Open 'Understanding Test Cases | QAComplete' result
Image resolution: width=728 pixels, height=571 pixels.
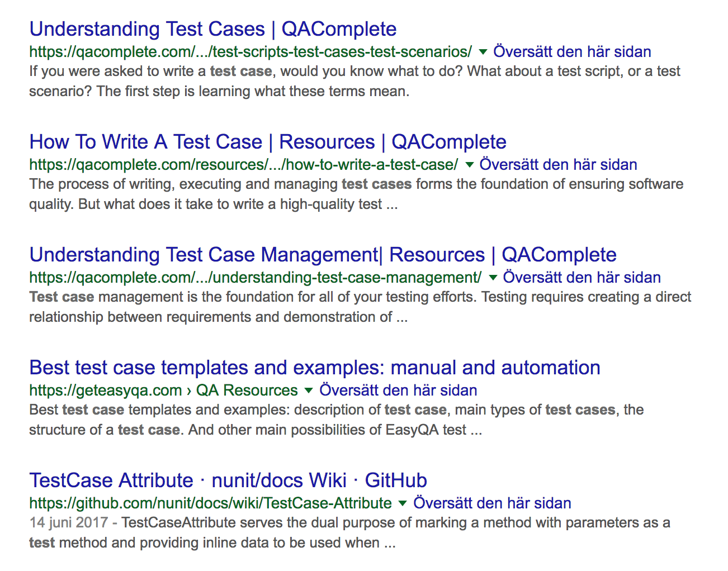[x=213, y=29]
